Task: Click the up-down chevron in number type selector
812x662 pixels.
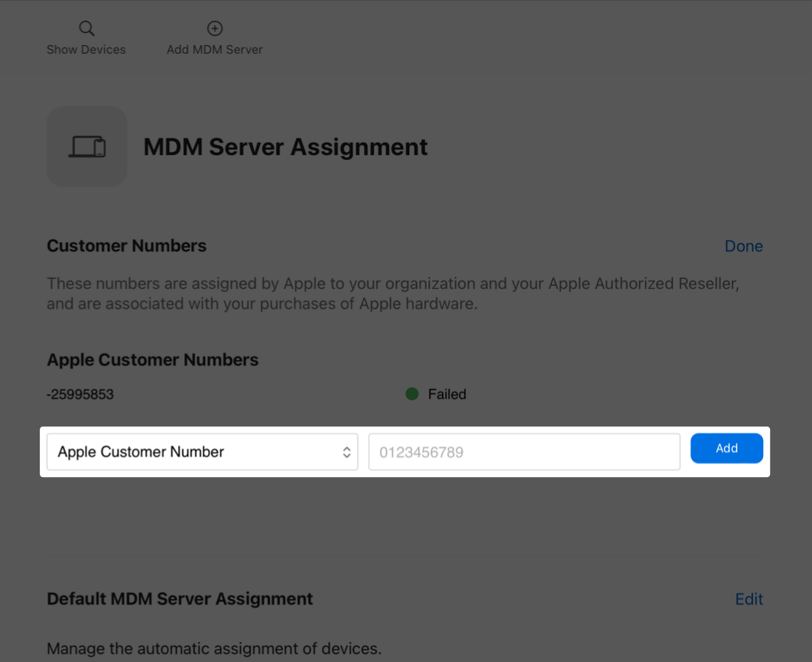Action: pyautogui.click(x=346, y=452)
